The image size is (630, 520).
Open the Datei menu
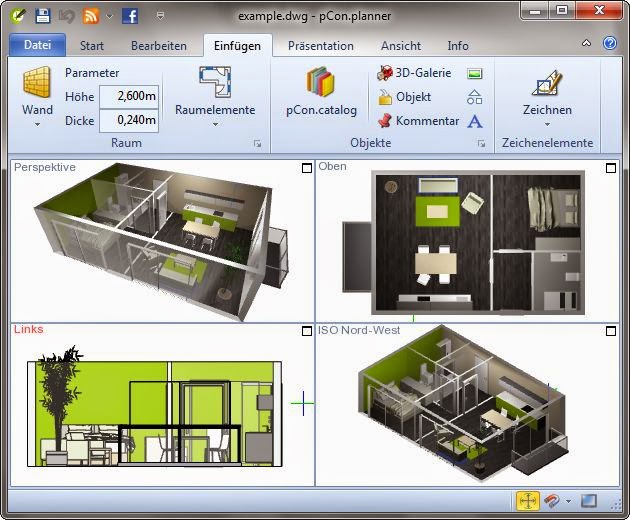click(37, 45)
